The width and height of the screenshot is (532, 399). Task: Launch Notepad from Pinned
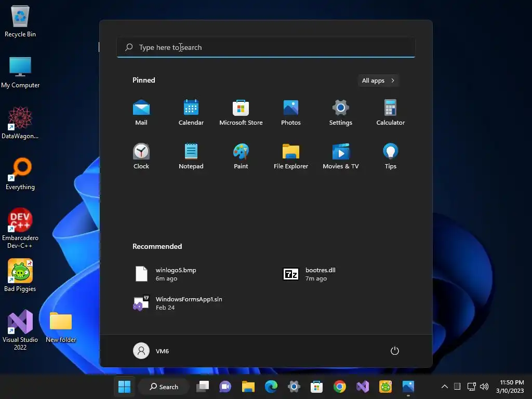tap(191, 156)
